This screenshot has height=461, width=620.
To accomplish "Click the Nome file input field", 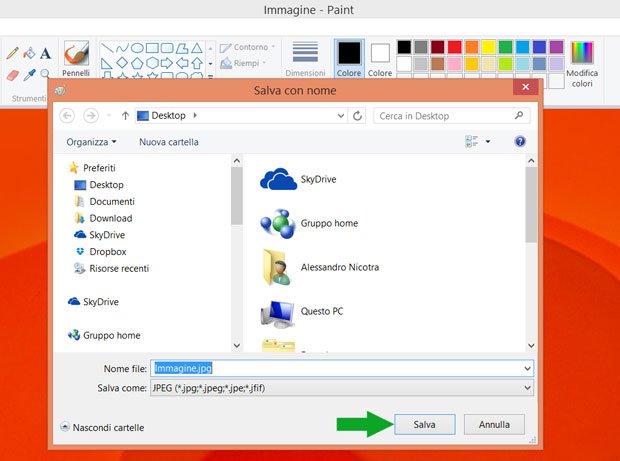I will pos(342,368).
